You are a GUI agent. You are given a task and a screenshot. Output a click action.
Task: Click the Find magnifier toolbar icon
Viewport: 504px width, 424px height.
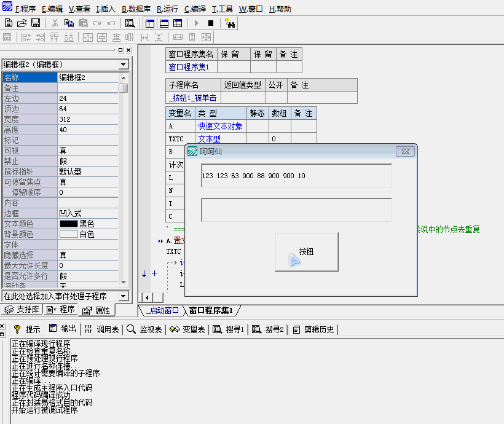pos(130,23)
